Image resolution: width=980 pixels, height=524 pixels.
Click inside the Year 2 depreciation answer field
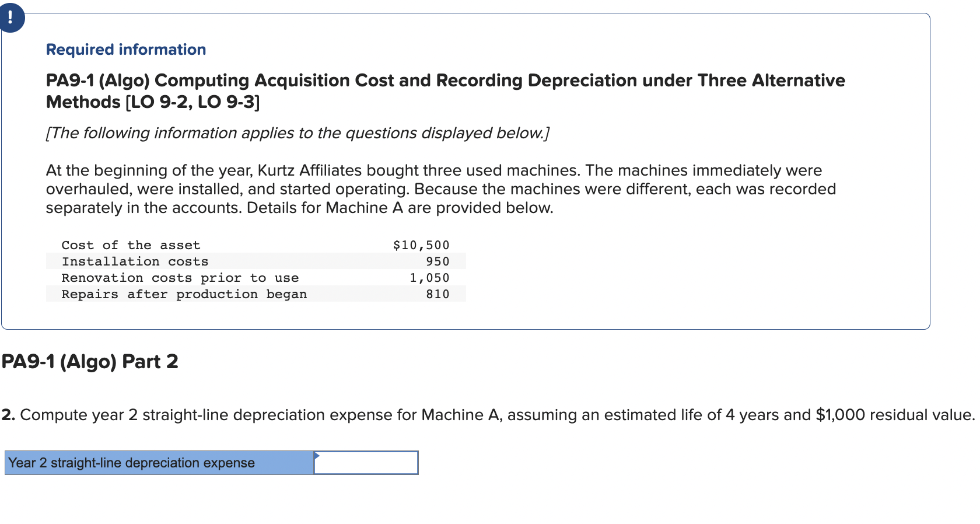click(367, 463)
